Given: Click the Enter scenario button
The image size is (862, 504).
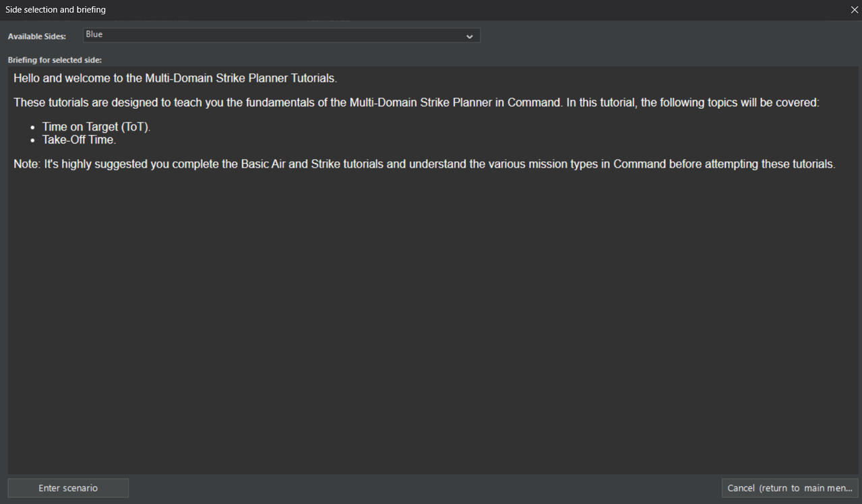Looking at the screenshot, I should point(68,488).
